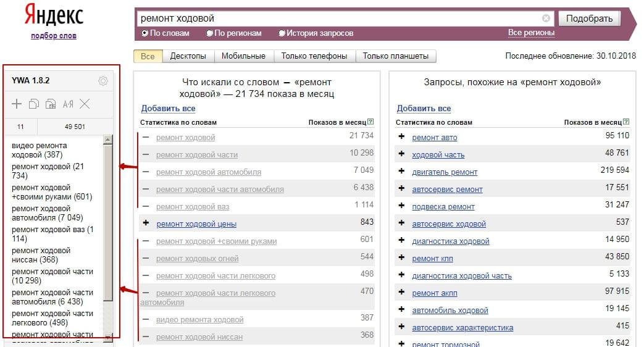The image size is (644, 347).
Task: Switch to the 'Десктопы' tab
Action: tap(188, 56)
